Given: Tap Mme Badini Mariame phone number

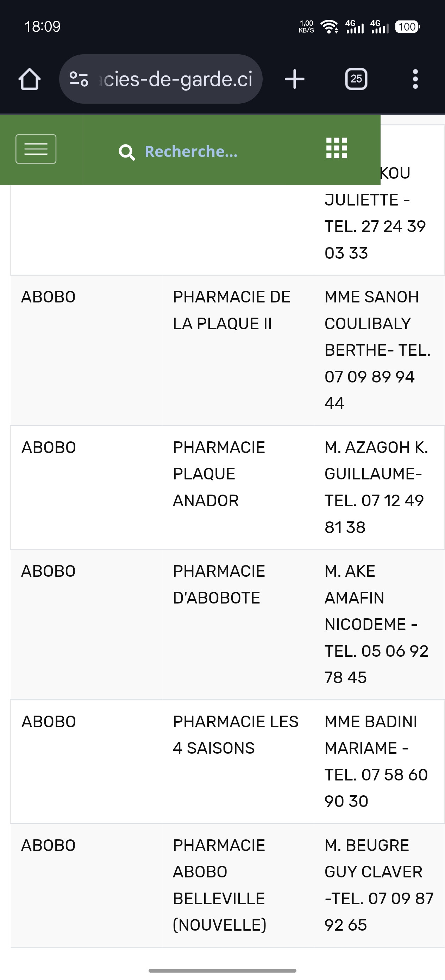Looking at the screenshot, I should (376, 788).
